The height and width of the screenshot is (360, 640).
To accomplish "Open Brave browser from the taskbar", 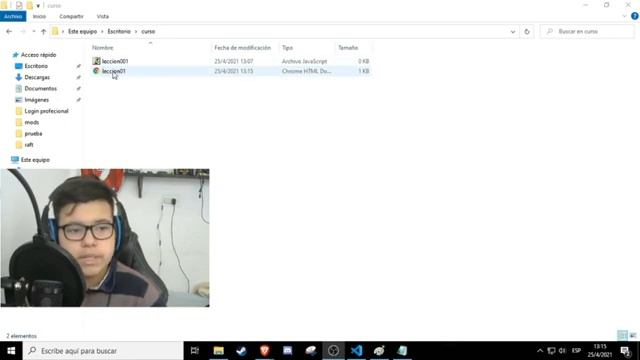I will (264, 351).
